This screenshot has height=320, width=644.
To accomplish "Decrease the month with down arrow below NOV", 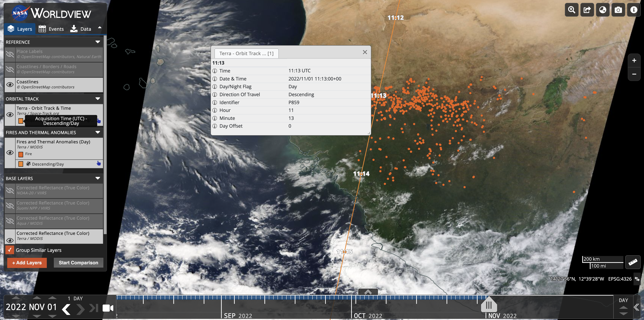I will coord(37,317).
